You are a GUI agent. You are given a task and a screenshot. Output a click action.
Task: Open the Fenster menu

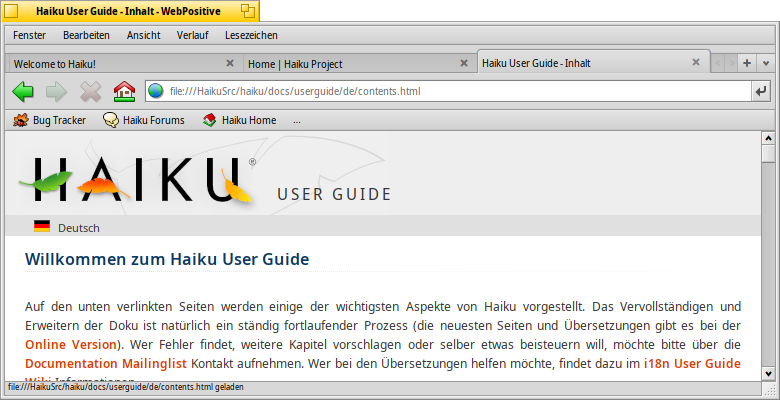pyautogui.click(x=29, y=35)
